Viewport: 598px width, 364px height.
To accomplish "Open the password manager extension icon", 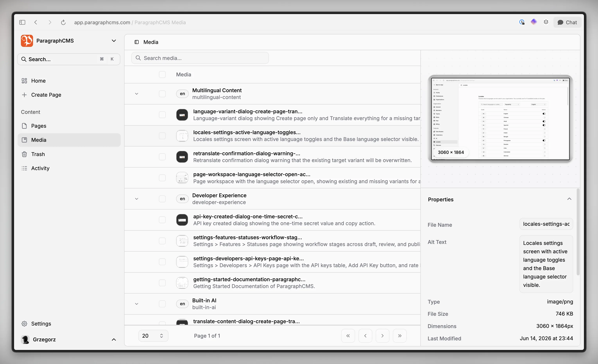I will (x=522, y=22).
